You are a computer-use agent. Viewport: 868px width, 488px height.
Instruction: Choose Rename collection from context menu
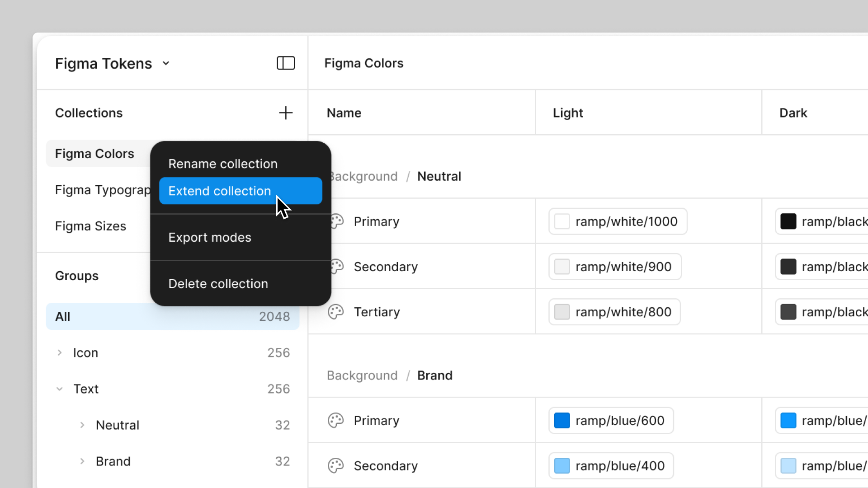223,164
